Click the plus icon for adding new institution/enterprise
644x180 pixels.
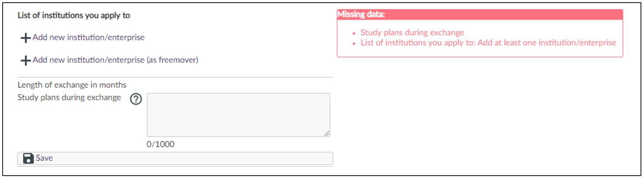click(x=26, y=38)
